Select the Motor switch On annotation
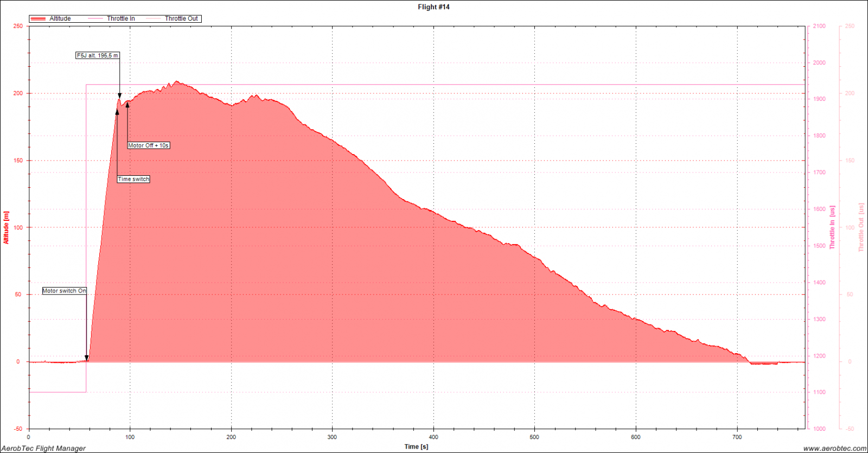 tap(65, 291)
